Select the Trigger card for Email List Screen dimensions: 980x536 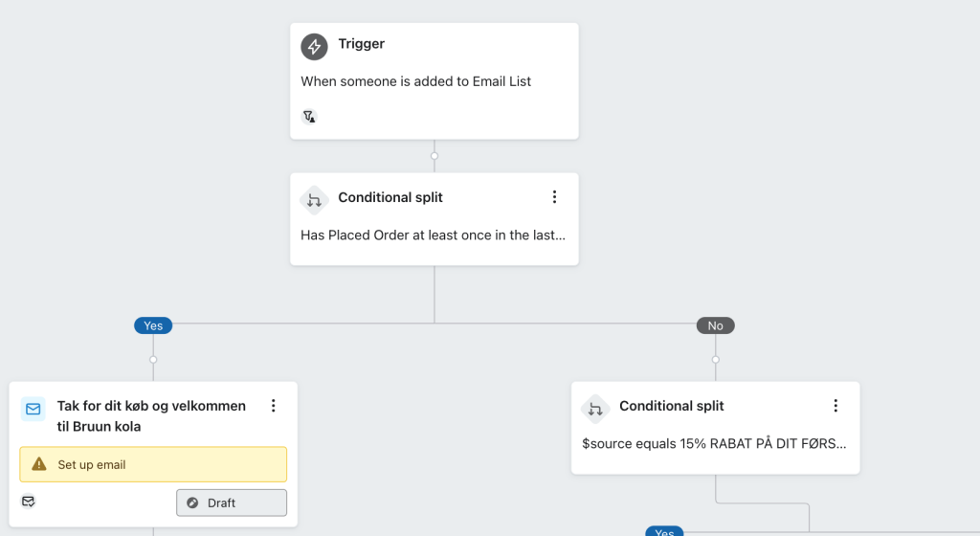coord(434,81)
